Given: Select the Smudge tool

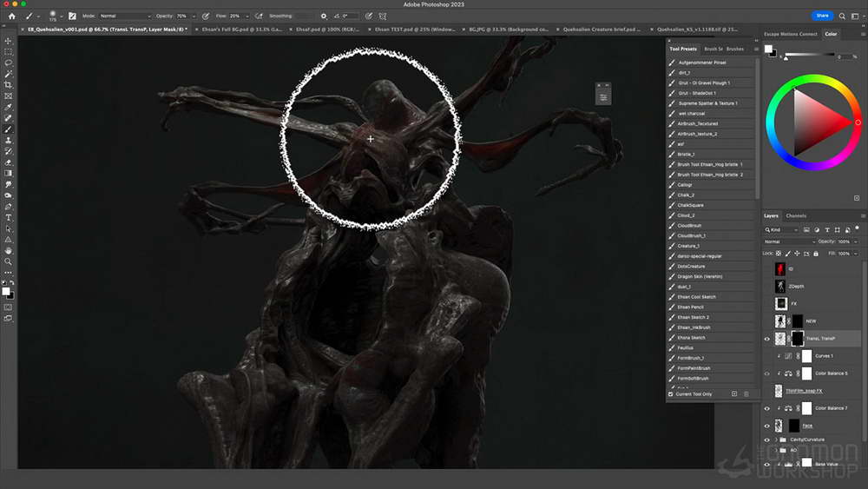Looking at the screenshot, I should [8, 184].
